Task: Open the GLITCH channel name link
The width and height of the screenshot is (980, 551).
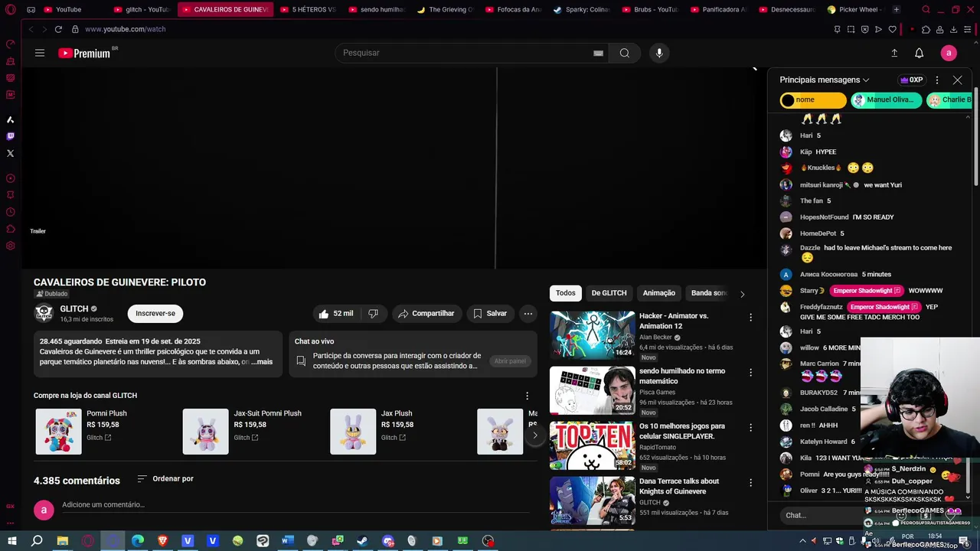Action: [x=74, y=308]
